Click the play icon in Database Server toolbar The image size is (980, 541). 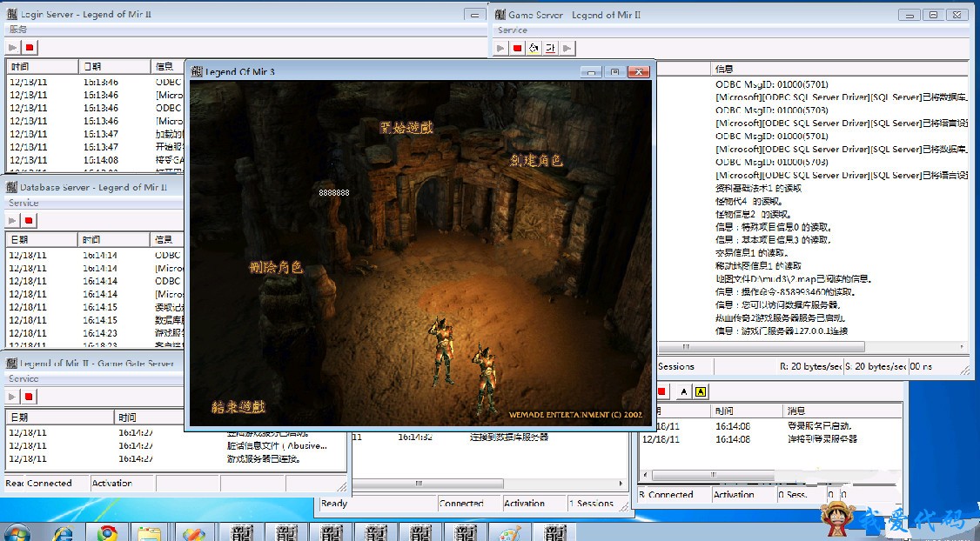[x=12, y=220]
